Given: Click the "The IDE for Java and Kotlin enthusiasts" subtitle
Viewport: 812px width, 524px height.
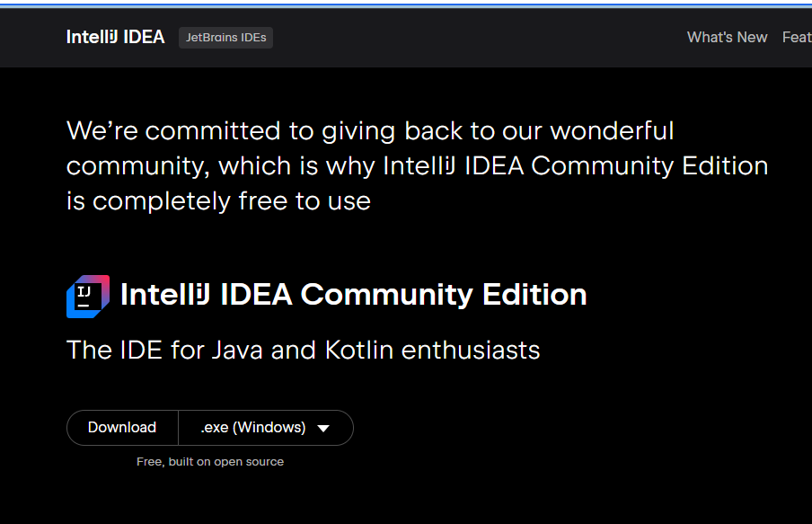Looking at the screenshot, I should click(x=303, y=350).
